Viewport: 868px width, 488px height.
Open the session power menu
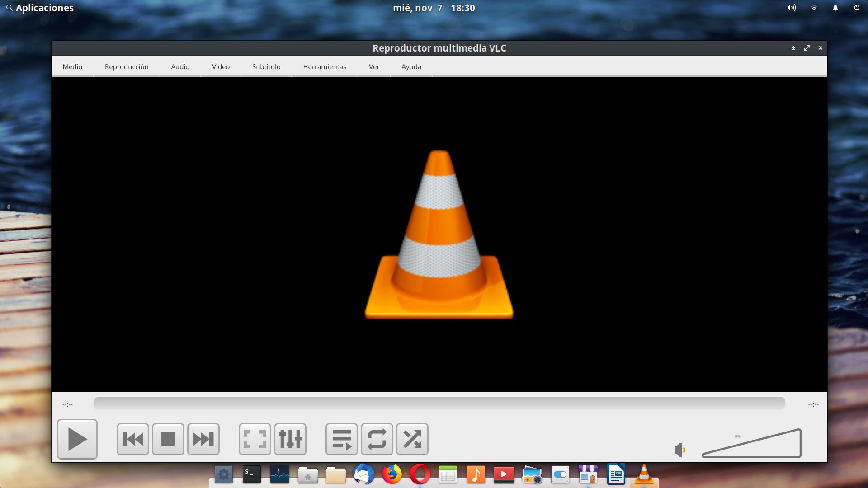pyautogui.click(x=857, y=8)
